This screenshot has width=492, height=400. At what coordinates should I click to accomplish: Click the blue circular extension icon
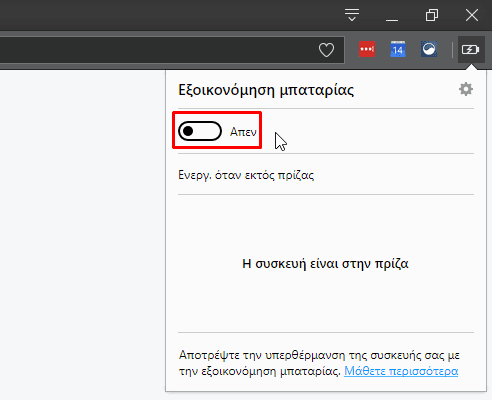pyautogui.click(x=429, y=49)
